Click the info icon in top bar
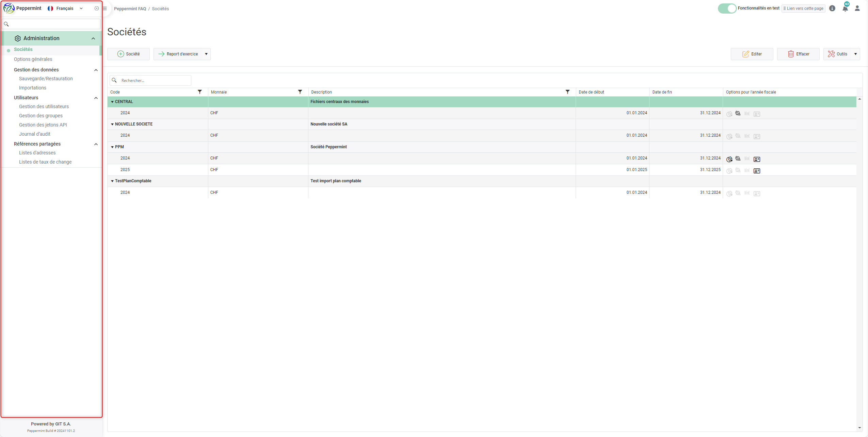Screen dimensions: 868x437 point(832,9)
